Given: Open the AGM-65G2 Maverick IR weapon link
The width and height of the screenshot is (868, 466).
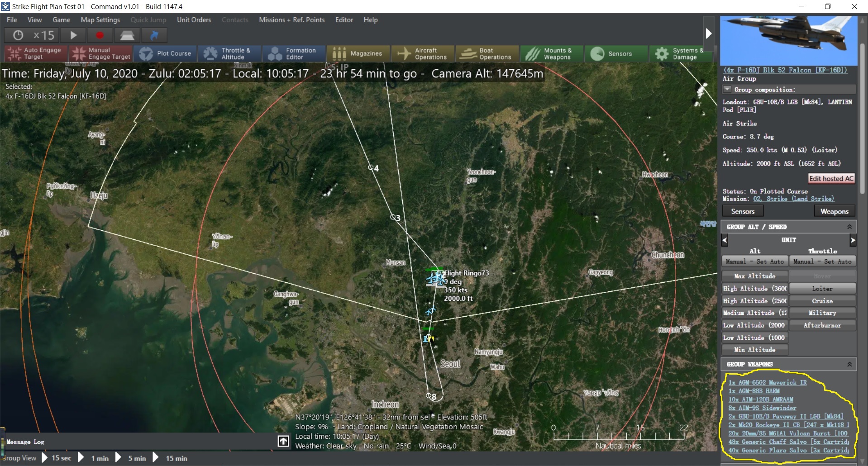Looking at the screenshot, I should click(768, 383).
